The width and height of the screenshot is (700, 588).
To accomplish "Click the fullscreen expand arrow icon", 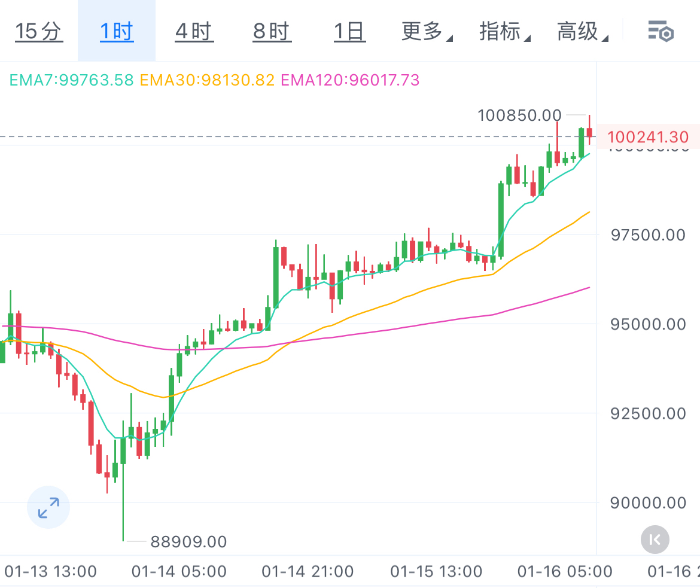I will tap(48, 507).
